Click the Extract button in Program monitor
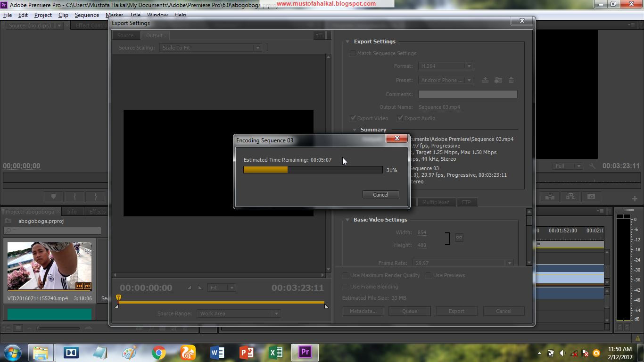 click(x=570, y=197)
